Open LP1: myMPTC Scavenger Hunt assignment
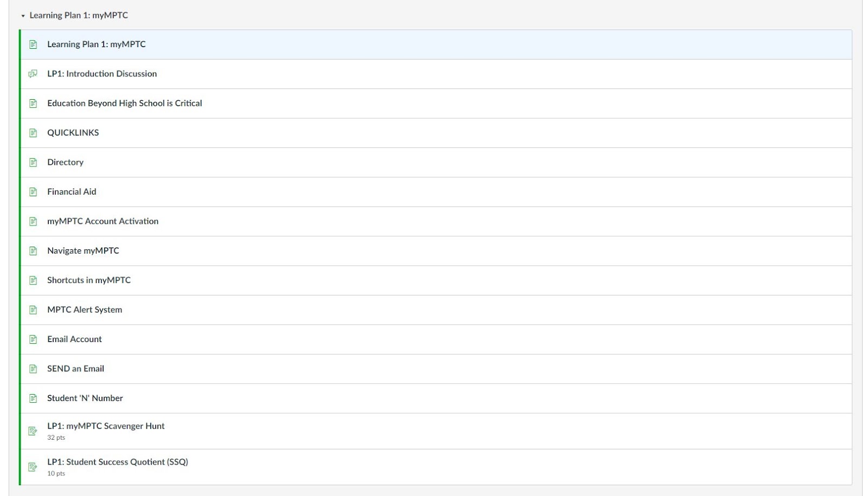The width and height of the screenshot is (868, 496). coord(106,426)
